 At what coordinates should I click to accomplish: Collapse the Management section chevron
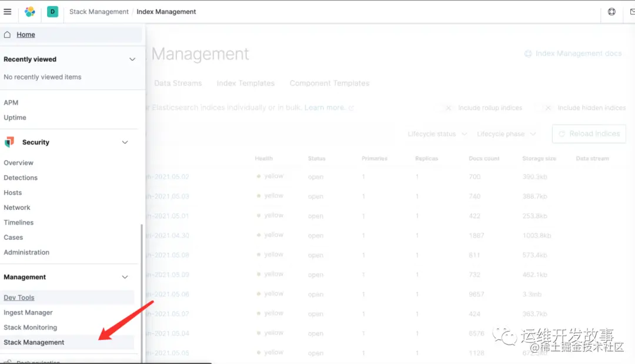point(125,277)
